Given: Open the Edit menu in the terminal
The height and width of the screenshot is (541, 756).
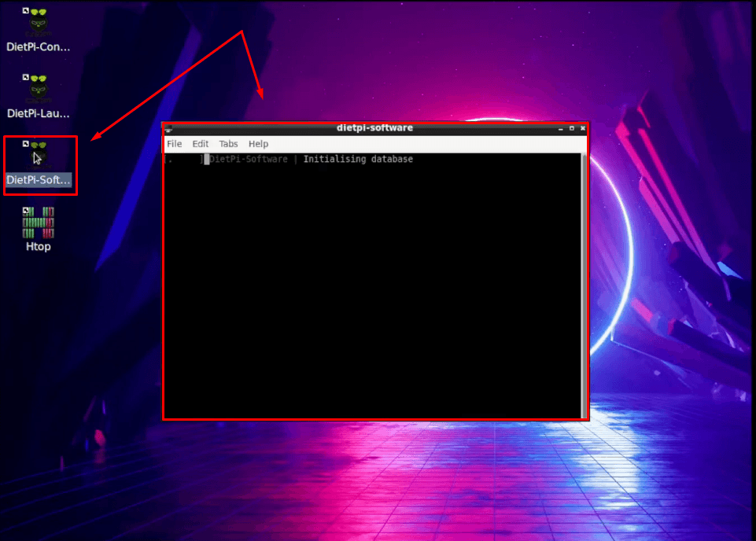Looking at the screenshot, I should tap(200, 144).
